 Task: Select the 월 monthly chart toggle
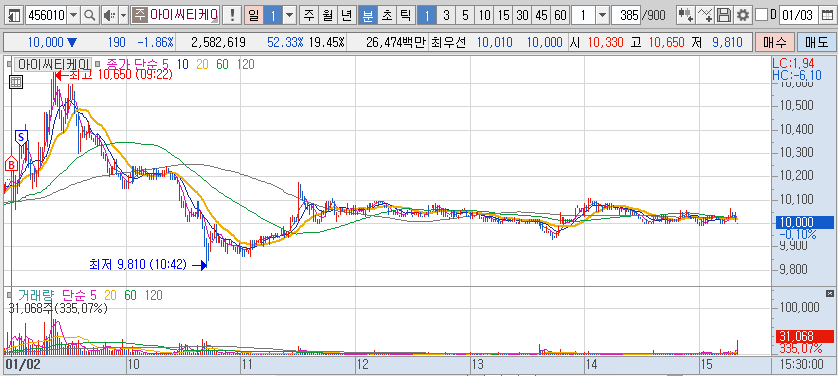pos(328,15)
